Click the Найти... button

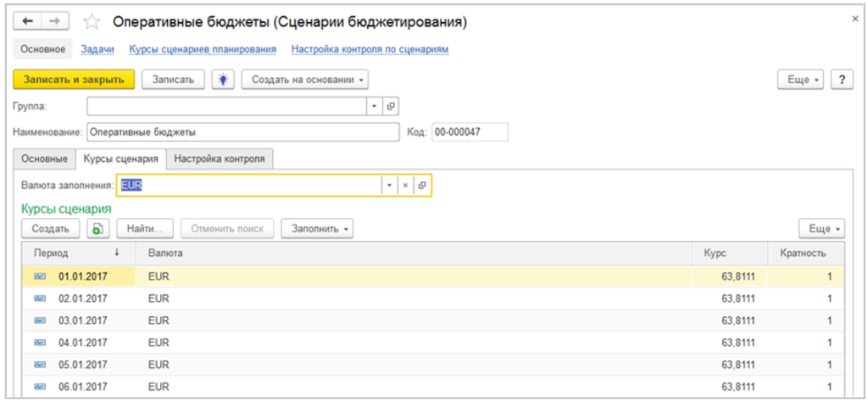pyautogui.click(x=145, y=228)
